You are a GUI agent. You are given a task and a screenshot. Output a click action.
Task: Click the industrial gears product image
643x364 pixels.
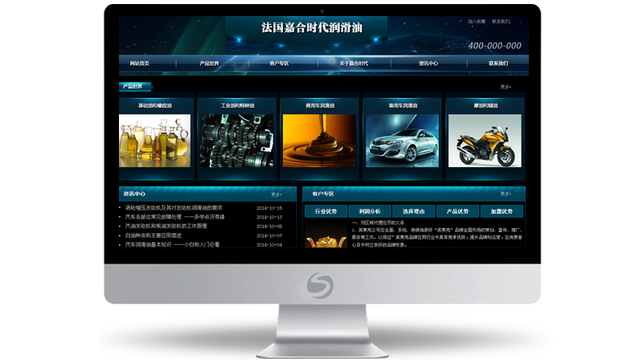(236, 140)
